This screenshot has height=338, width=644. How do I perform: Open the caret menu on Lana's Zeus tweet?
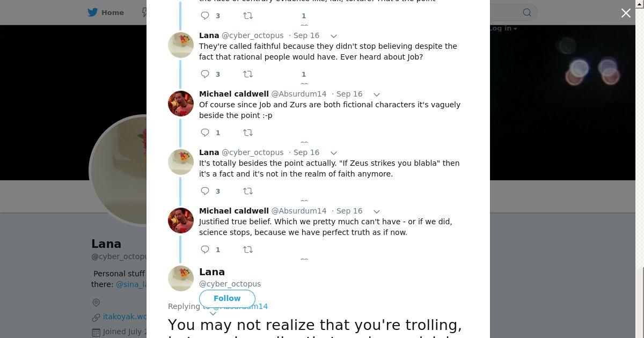click(333, 153)
